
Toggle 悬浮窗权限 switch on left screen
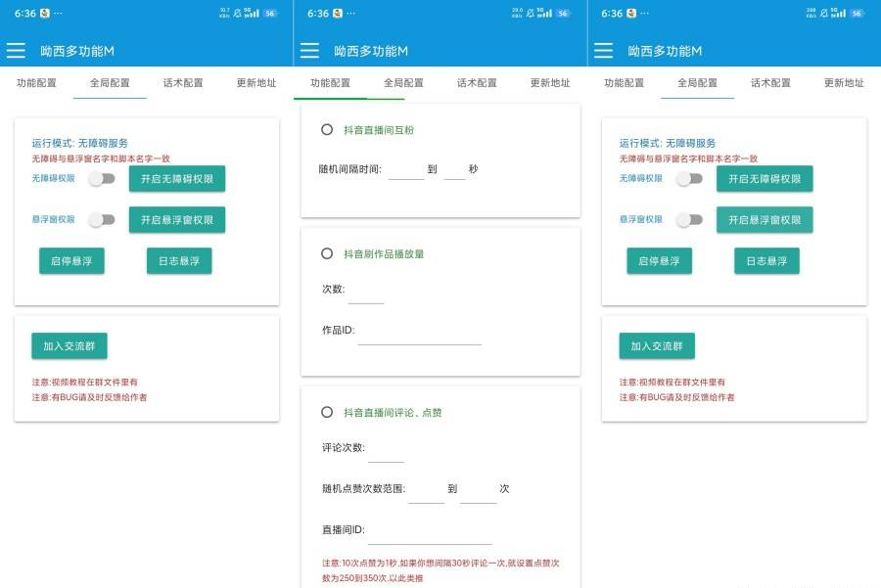(x=102, y=219)
